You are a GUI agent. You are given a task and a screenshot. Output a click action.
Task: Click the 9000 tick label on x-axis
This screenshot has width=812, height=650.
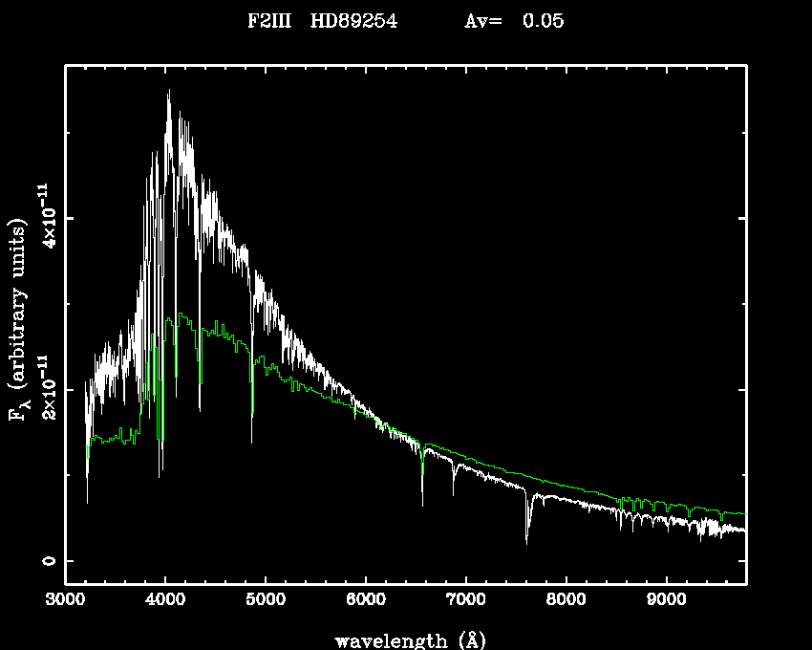666,600
